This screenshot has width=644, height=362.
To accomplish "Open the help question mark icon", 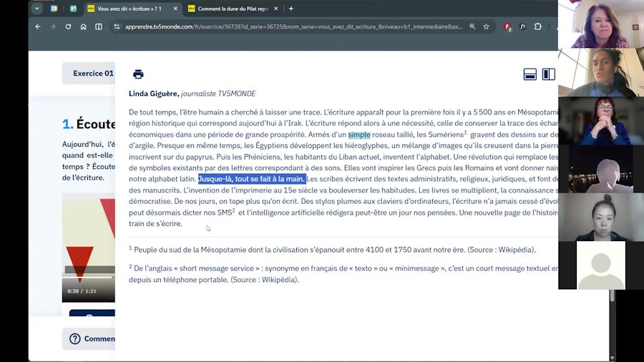I will tap(74, 338).
